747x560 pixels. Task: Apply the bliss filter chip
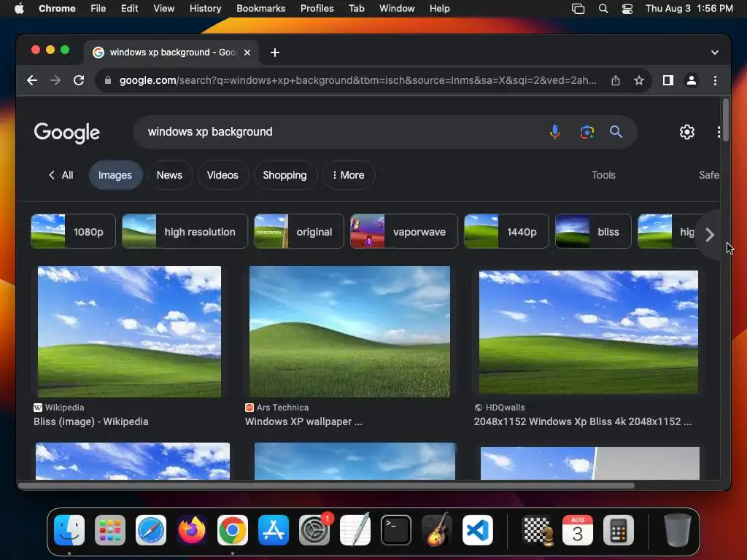[x=593, y=231]
